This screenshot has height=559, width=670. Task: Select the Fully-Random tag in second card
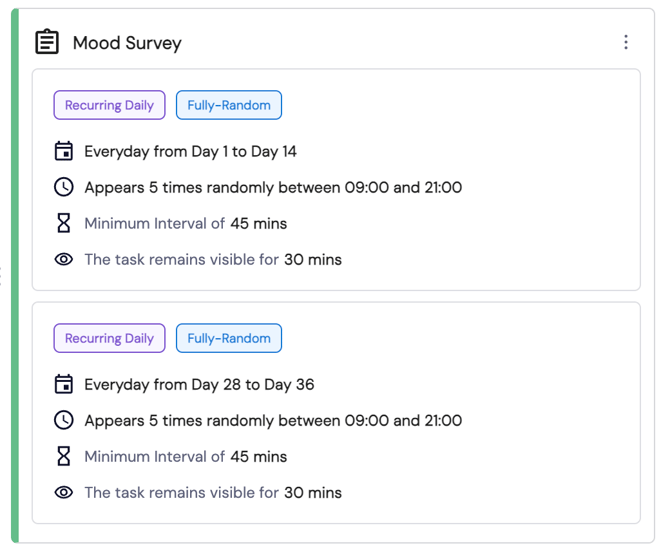pyautogui.click(x=229, y=338)
